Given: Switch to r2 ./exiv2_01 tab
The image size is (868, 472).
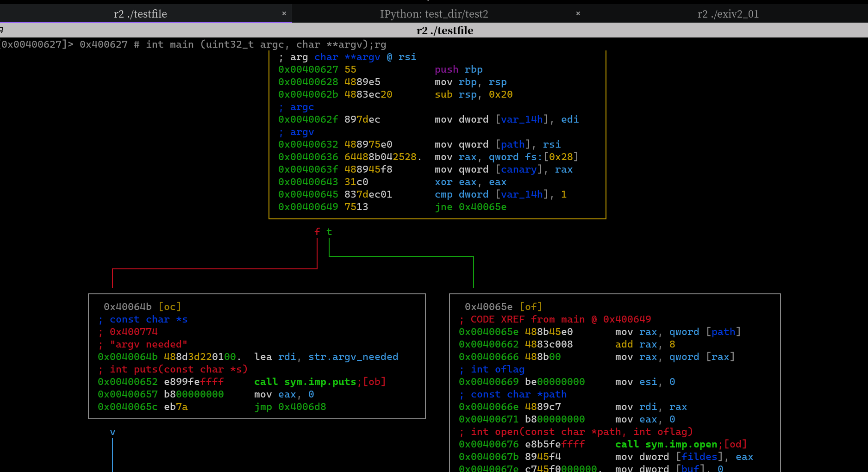Looking at the screenshot, I should point(728,14).
